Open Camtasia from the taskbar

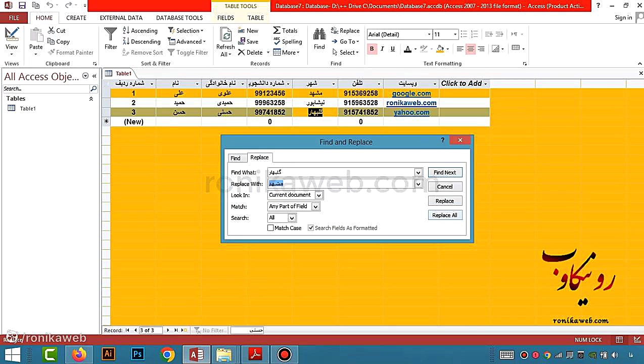(x=50, y=354)
